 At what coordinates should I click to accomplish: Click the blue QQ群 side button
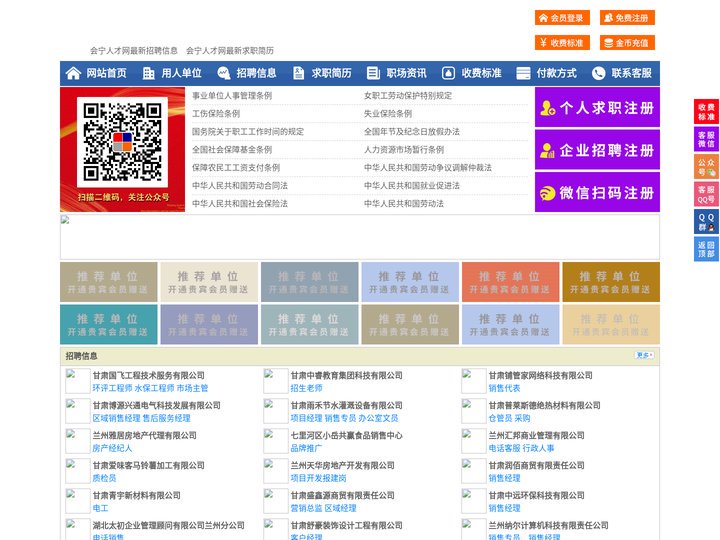pos(706,222)
